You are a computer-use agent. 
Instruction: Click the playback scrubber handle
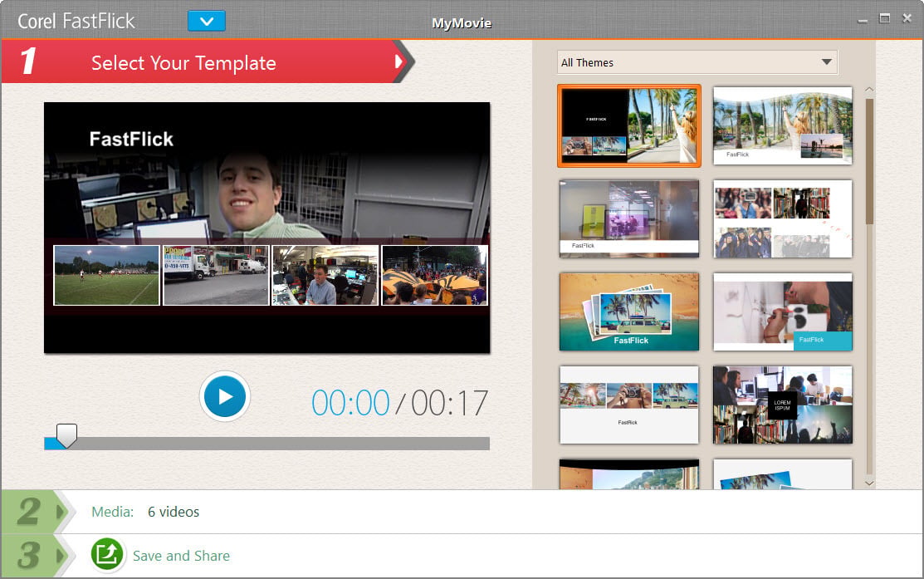click(66, 435)
